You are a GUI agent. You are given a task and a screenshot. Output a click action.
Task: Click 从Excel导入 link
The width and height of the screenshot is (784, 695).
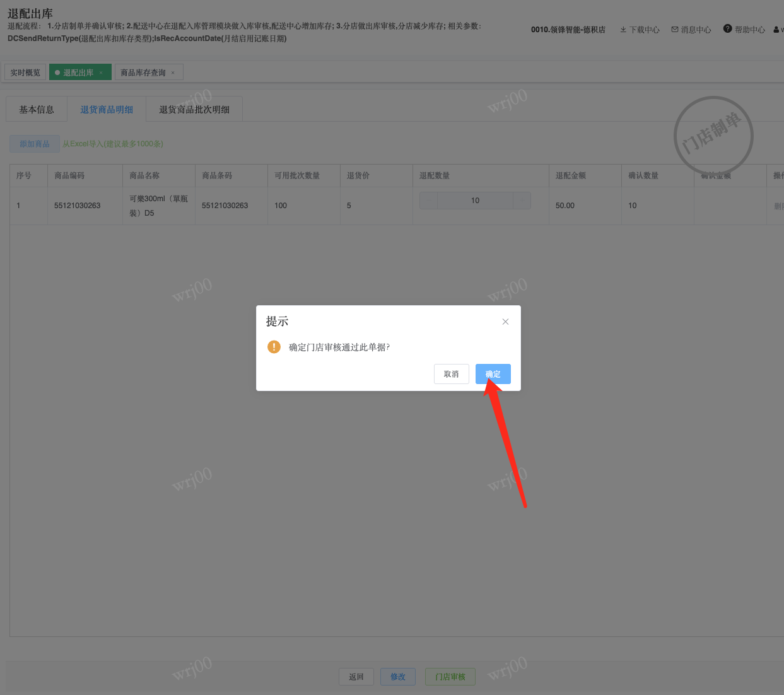click(x=113, y=144)
